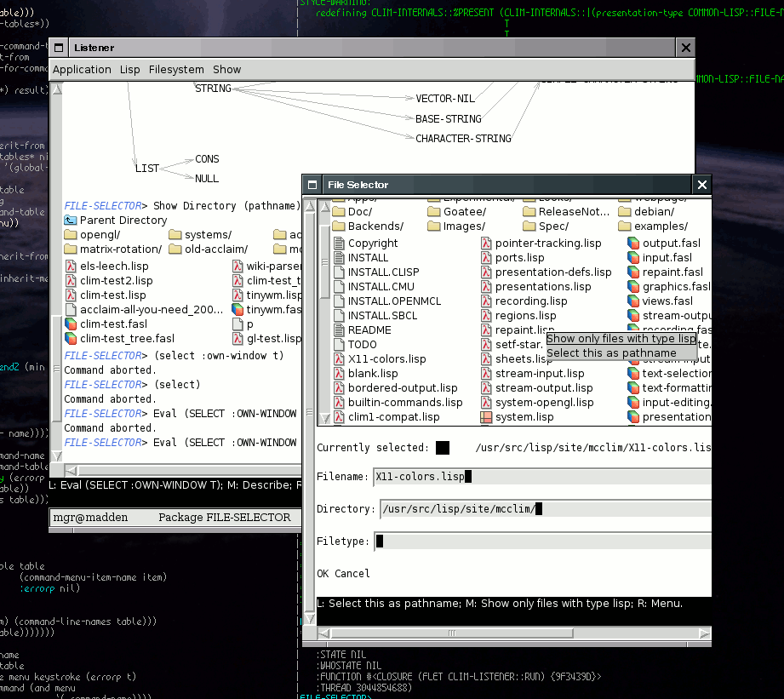Open the debian/ folder icon
The height and width of the screenshot is (699, 784).
click(625, 211)
